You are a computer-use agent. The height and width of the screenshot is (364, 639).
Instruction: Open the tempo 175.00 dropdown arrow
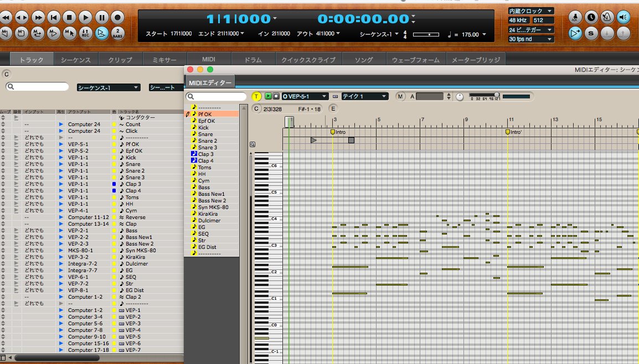point(484,35)
